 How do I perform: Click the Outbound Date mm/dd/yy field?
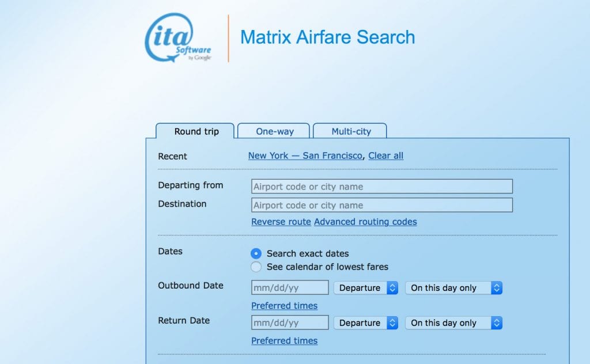tap(289, 287)
